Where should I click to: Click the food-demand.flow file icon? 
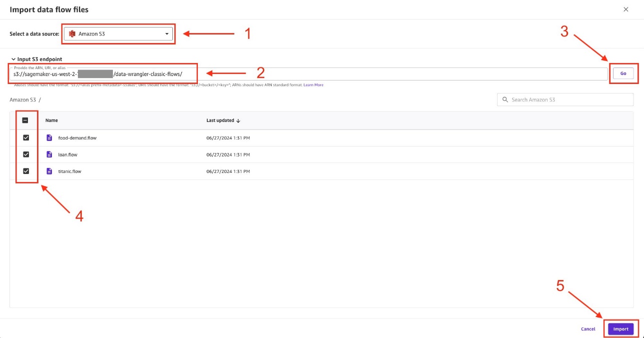pos(49,137)
